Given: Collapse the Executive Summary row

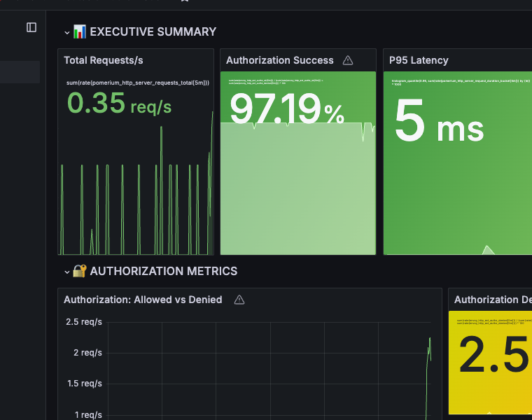Looking at the screenshot, I should (66, 33).
